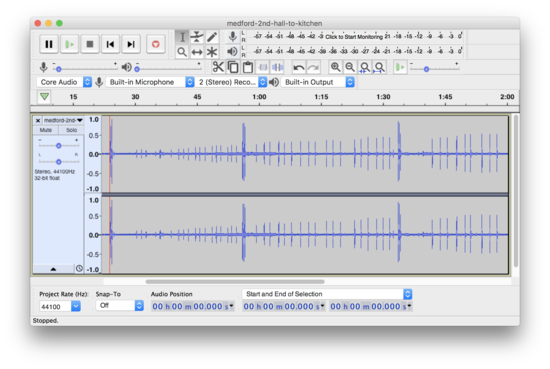
Task: Click the Play-at-speed green button
Action: (x=400, y=67)
